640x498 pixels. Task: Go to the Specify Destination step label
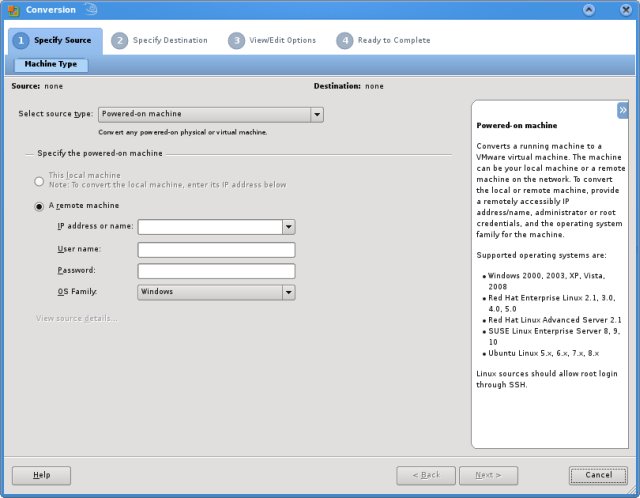[x=170, y=41]
